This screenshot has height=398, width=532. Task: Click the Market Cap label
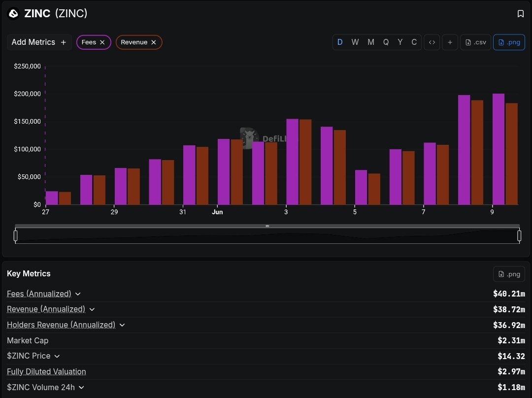pyautogui.click(x=28, y=340)
